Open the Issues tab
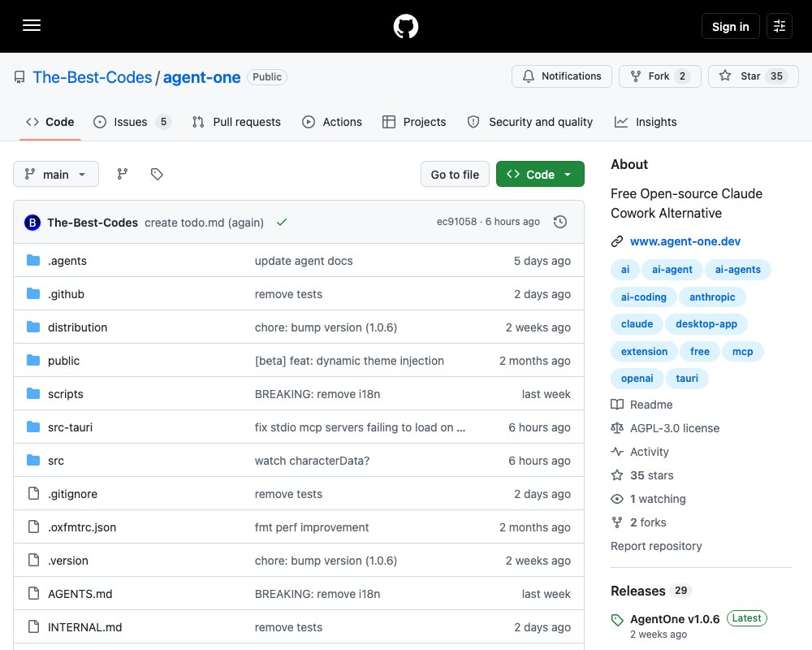812x650 pixels. pos(132,122)
